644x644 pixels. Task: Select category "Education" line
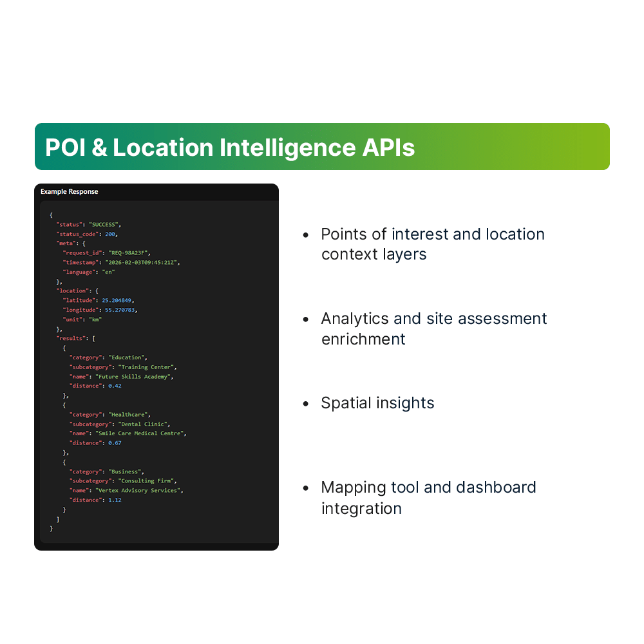click(108, 357)
